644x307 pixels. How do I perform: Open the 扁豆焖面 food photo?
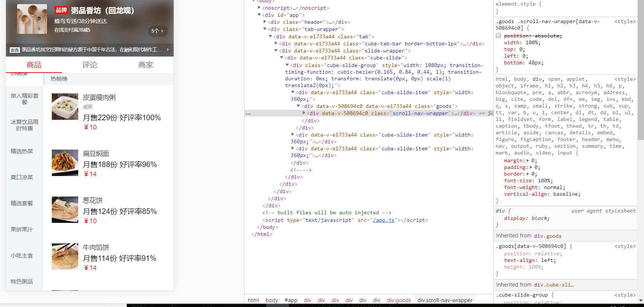[65, 163]
